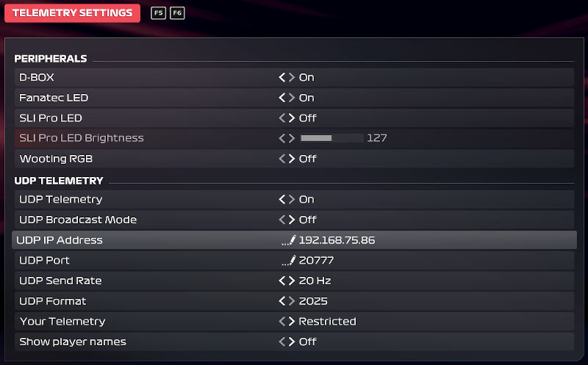Click left arrow for D-BOX setting
588x365 pixels.
(282, 77)
